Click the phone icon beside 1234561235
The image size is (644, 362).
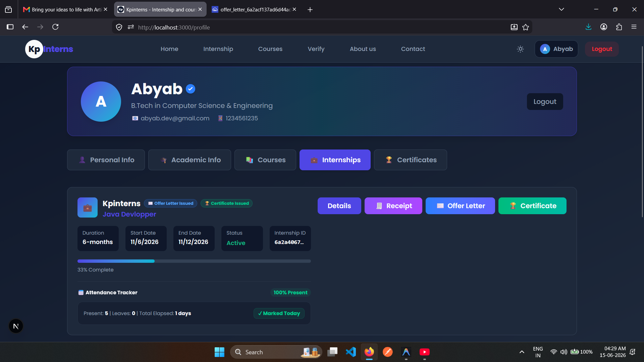tap(220, 118)
